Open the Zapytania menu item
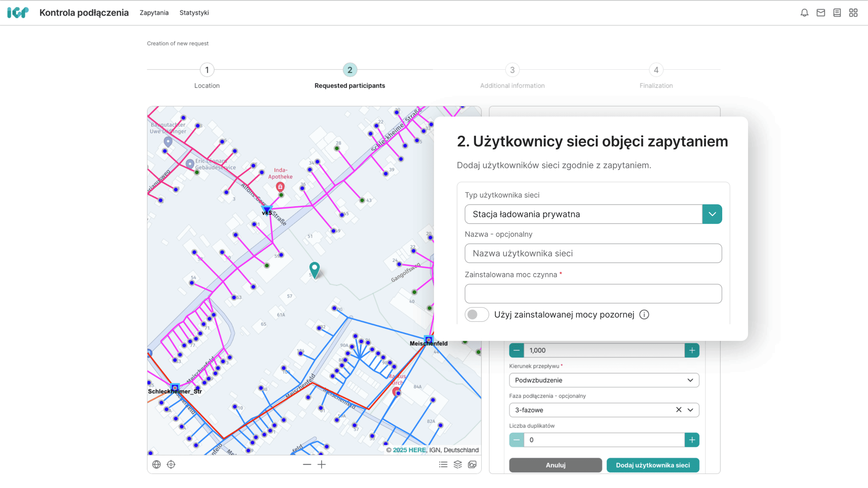 (154, 13)
